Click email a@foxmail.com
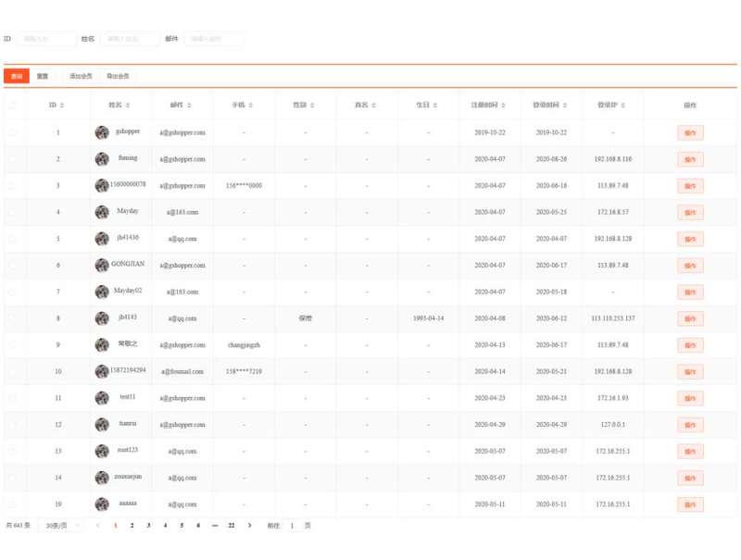Viewport: 741px width, 560px height. point(182,371)
